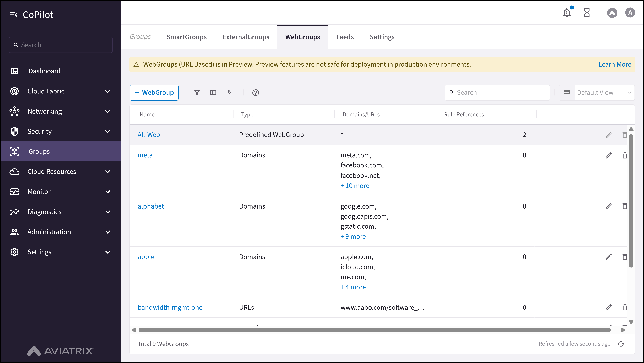Click the horizontal table scrollbar
This screenshot has width=644, height=363.
pos(374,330)
